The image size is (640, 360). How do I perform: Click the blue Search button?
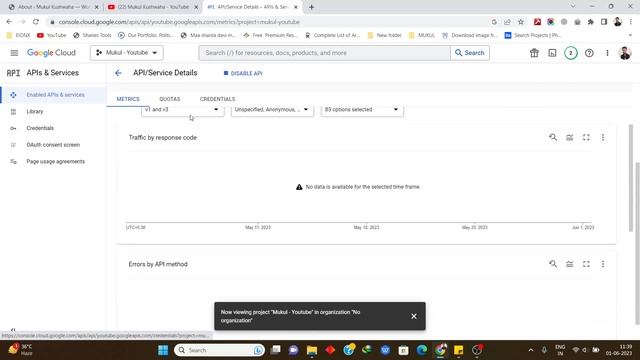pos(470,53)
